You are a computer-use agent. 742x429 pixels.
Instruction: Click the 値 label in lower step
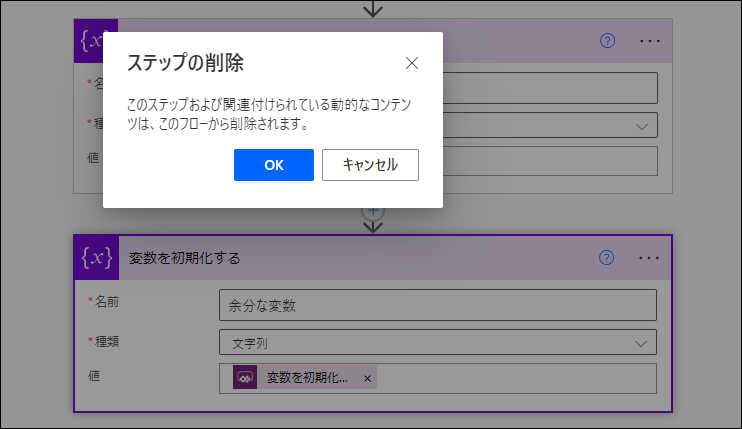94,376
